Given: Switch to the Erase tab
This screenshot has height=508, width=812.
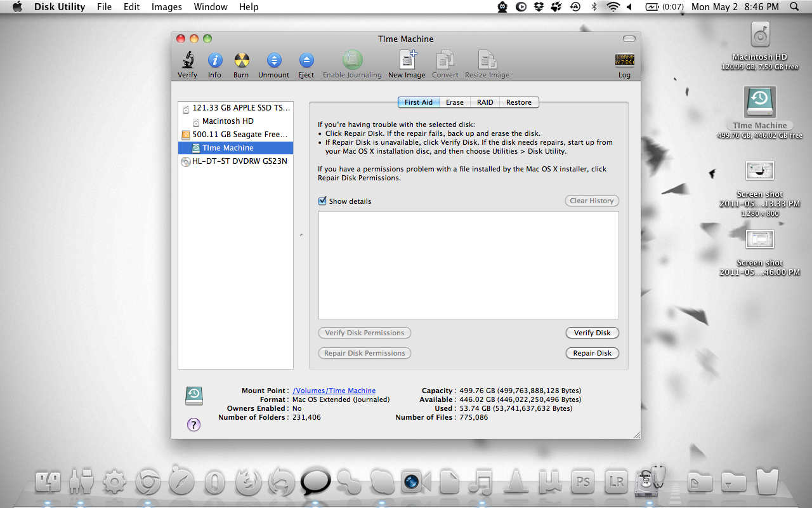Looking at the screenshot, I should pos(455,102).
